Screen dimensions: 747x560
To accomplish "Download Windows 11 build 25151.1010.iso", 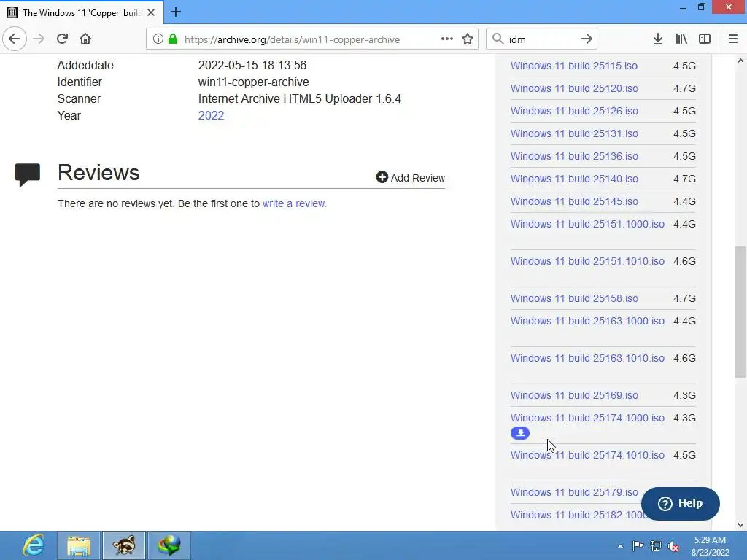I will [x=587, y=261].
